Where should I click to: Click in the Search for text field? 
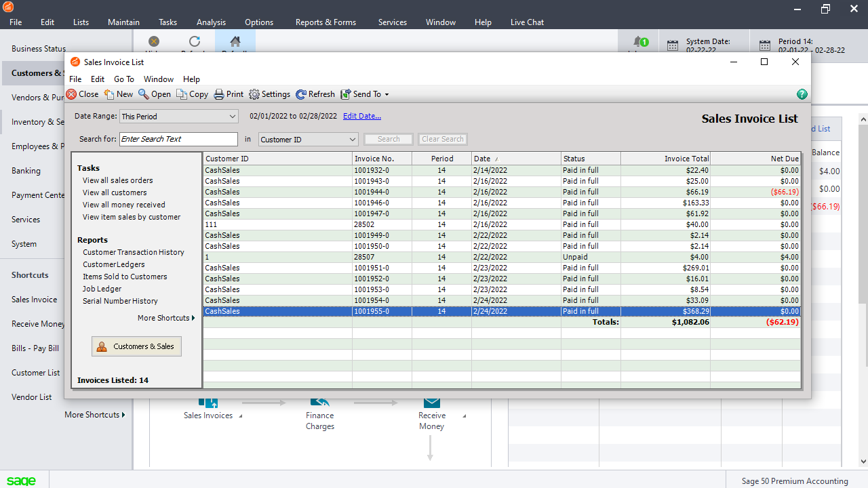click(x=178, y=139)
